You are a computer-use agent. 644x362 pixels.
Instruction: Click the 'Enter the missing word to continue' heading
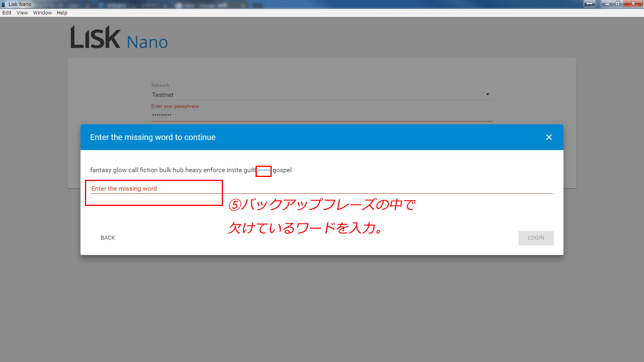coord(153,137)
